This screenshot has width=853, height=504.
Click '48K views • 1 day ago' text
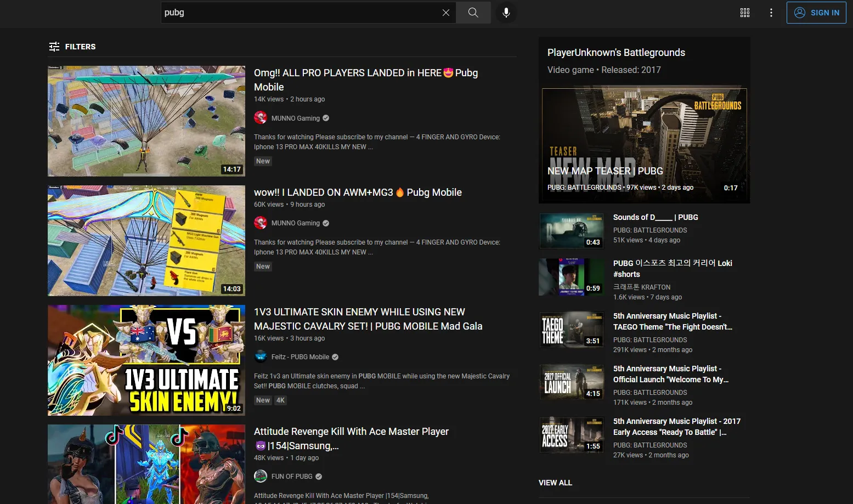(286, 458)
